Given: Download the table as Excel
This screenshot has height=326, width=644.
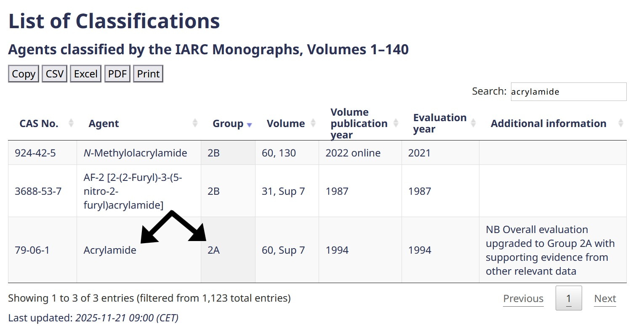Looking at the screenshot, I should click(x=85, y=74).
